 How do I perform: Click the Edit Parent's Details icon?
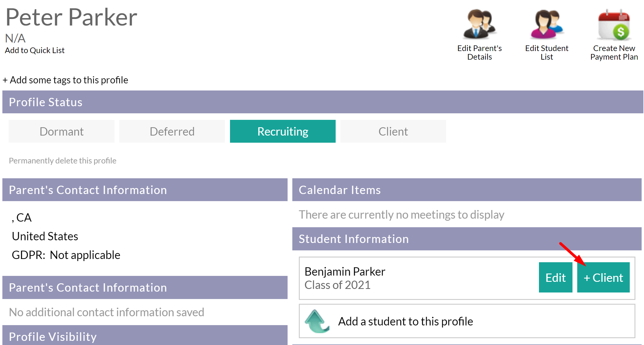(479, 24)
